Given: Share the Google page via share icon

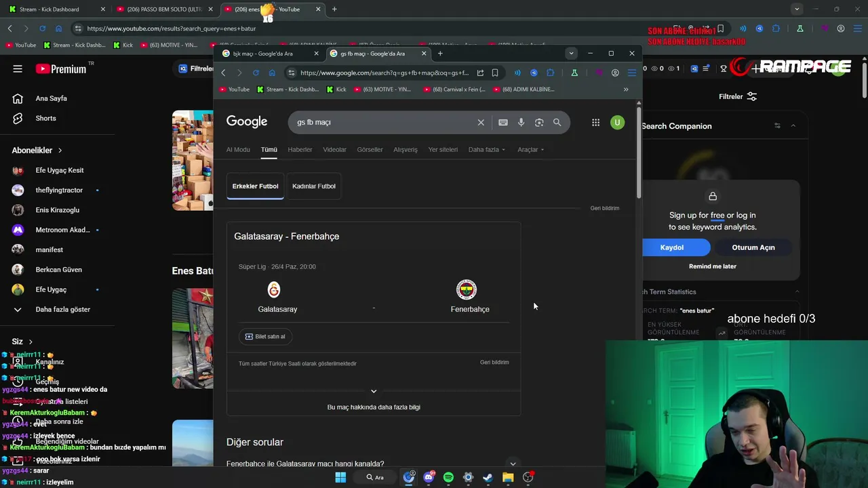Looking at the screenshot, I should [480, 73].
